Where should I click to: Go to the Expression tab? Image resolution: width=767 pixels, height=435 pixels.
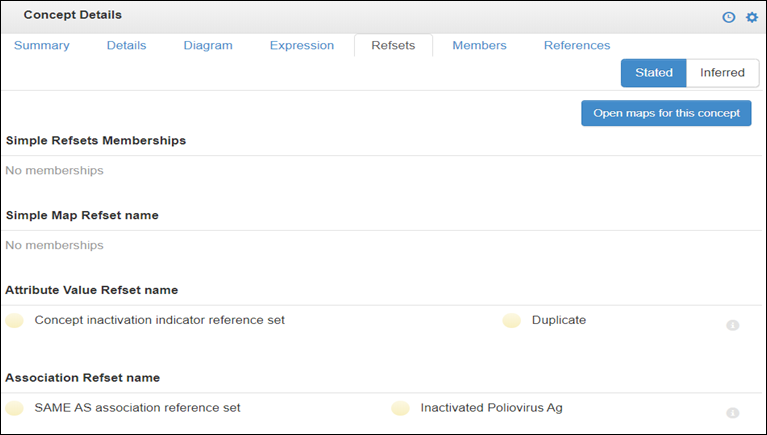point(302,46)
